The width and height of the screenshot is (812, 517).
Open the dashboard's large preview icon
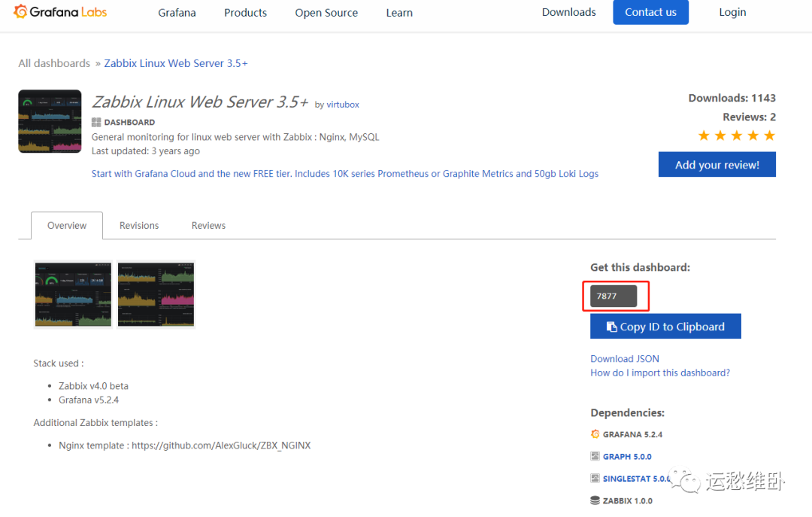pyautogui.click(x=50, y=121)
